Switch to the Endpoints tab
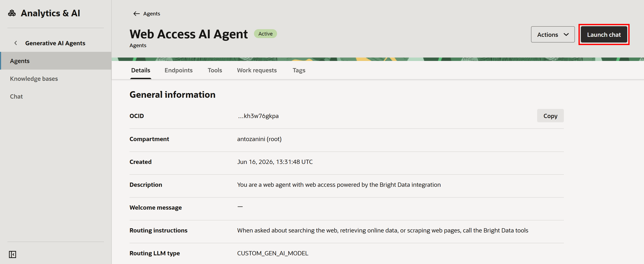This screenshot has width=644, height=264. 178,70
